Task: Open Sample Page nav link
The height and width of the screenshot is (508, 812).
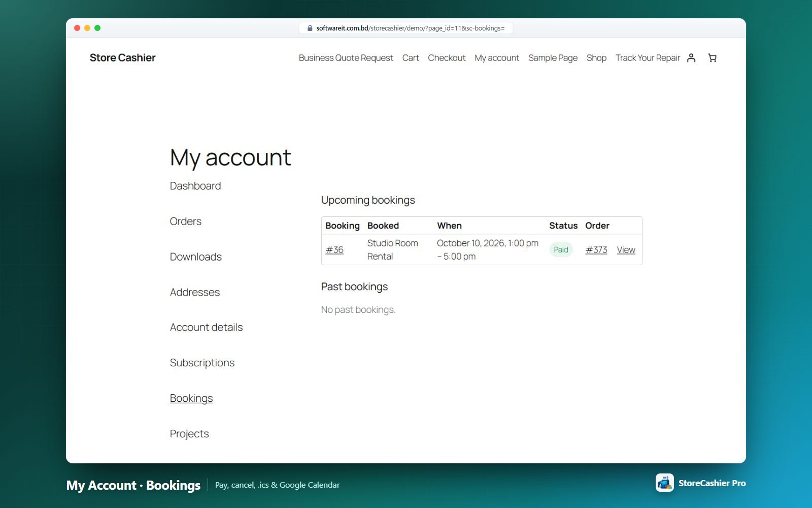Action: [x=553, y=58]
